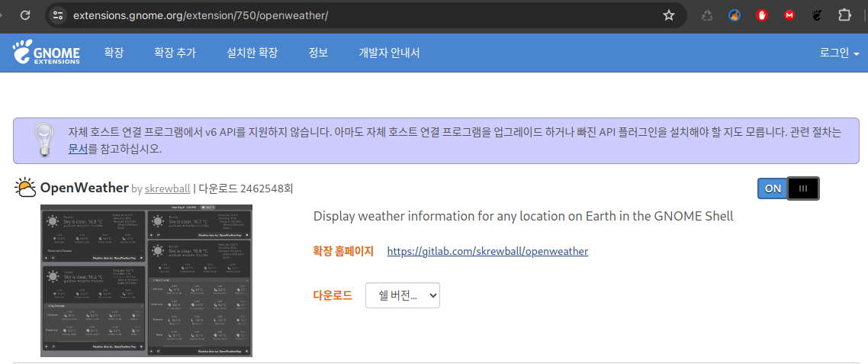
Task: Open the puzzle-piece extensions menu
Action: [845, 15]
